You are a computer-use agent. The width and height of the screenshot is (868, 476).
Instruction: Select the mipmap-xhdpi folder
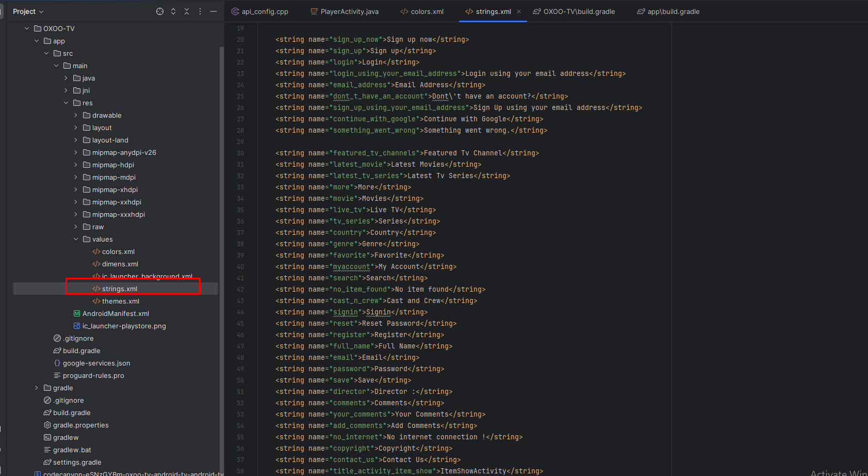coord(114,189)
